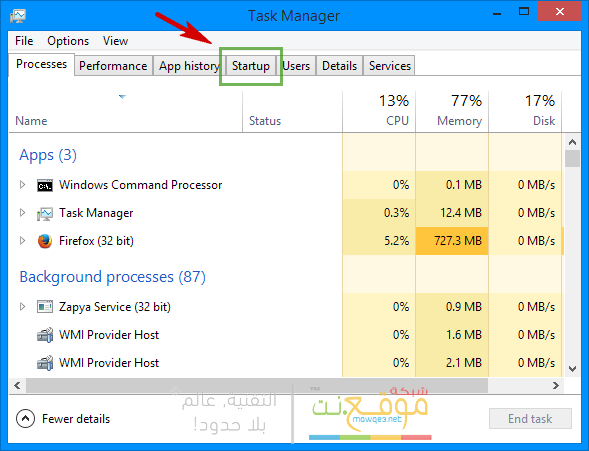Click the Apps (3) group heading

(48, 155)
